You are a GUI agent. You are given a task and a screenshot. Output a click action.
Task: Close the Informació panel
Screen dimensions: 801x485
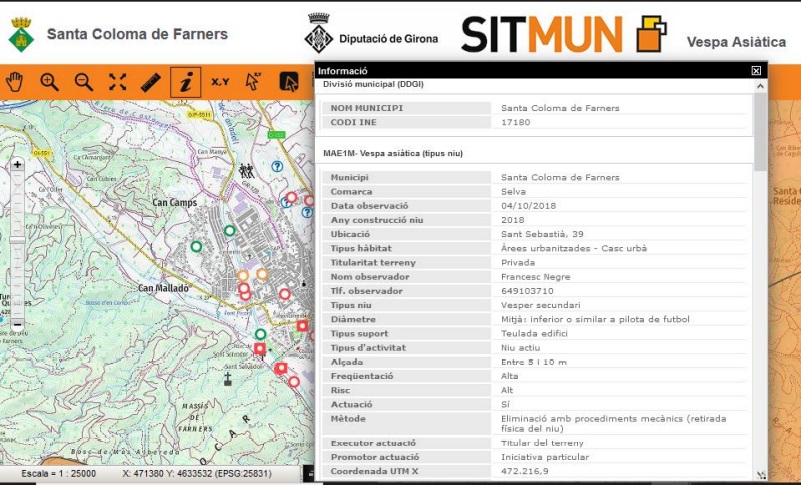point(756,71)
